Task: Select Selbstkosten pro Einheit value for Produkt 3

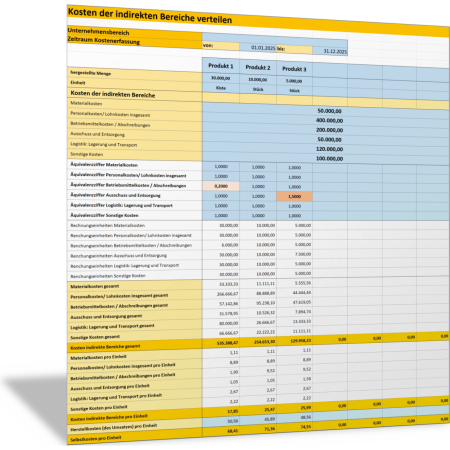Action: click(x=294, y=426)
